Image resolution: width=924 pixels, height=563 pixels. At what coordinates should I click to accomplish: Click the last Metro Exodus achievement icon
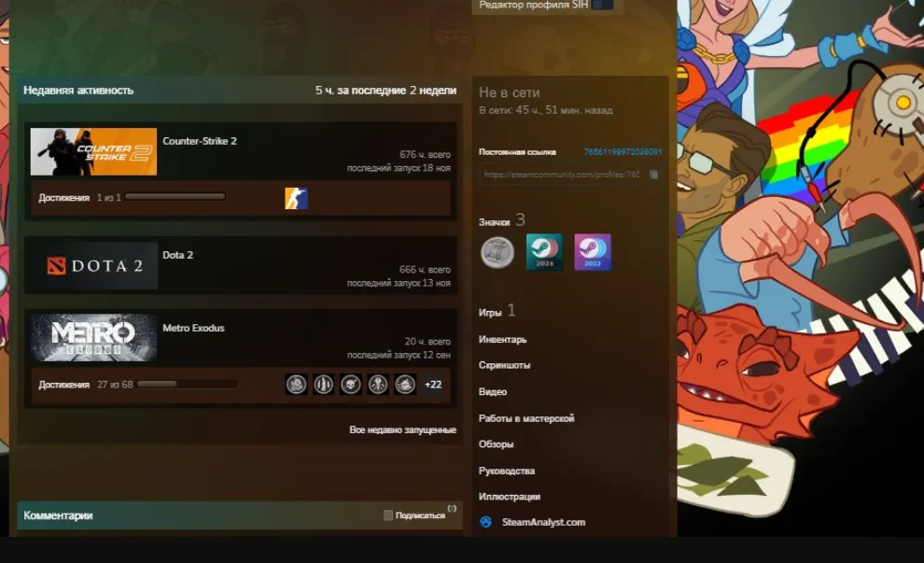(x=405, y=385)
